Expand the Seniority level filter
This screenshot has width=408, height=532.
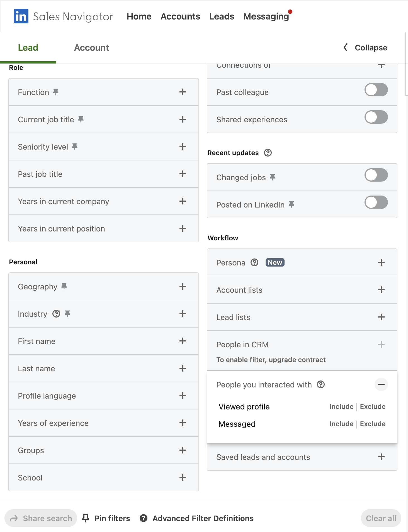(x=183, y=147)
